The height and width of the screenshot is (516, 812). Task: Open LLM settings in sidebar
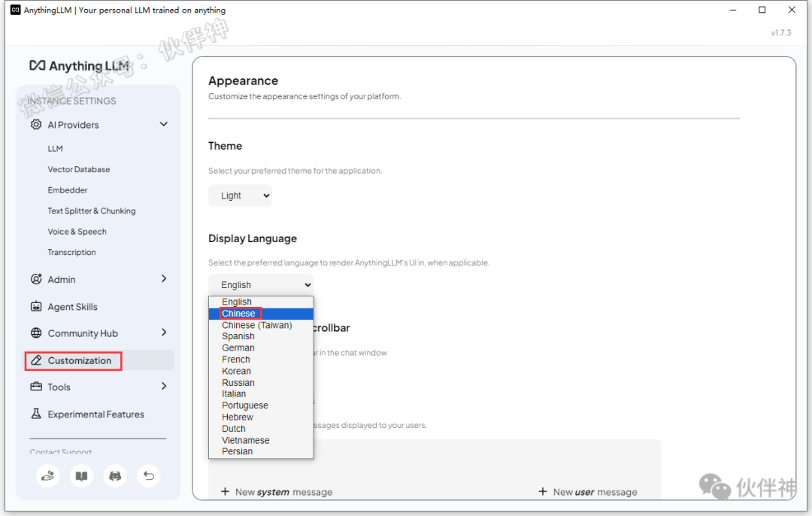tap(55, 149)
